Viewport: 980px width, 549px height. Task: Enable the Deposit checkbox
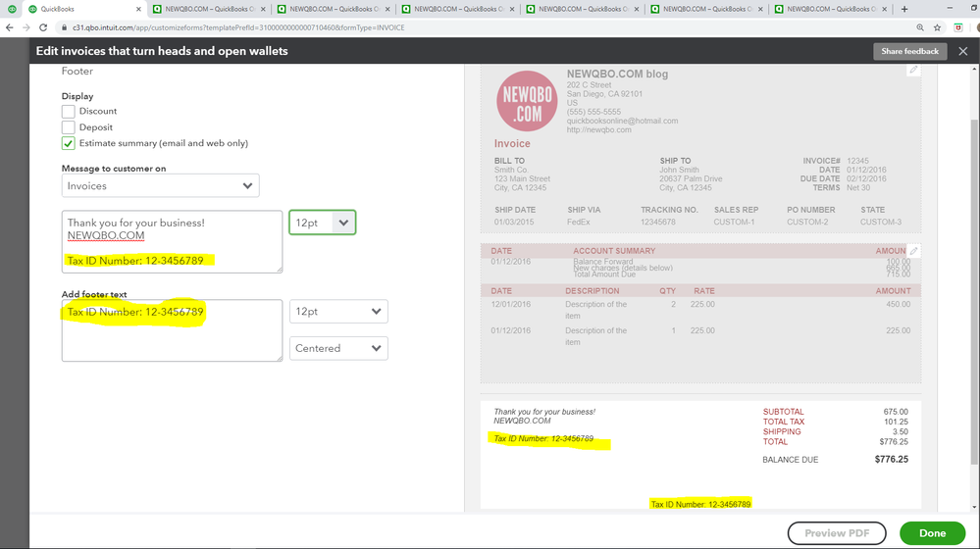68,127
